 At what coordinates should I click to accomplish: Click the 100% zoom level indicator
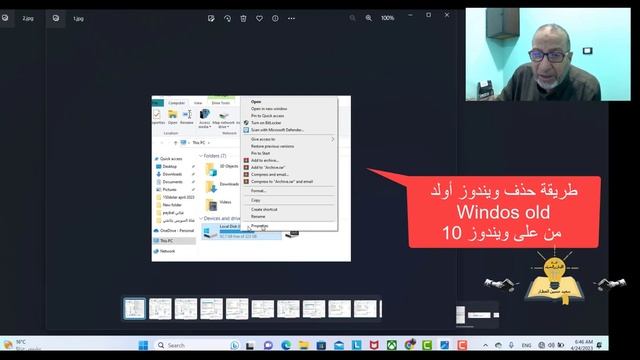pyautogui.click(x=387, y=18)
